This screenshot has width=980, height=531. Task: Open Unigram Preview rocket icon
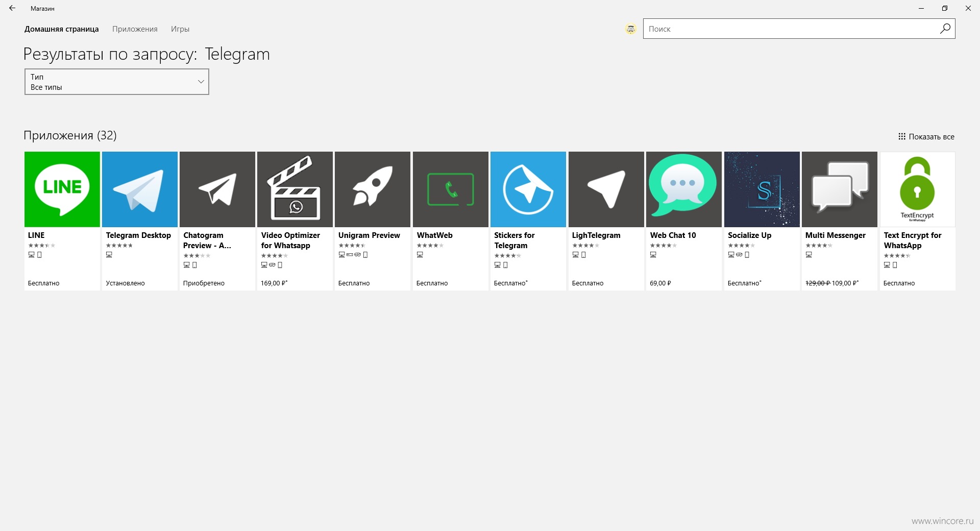point(373,189)
